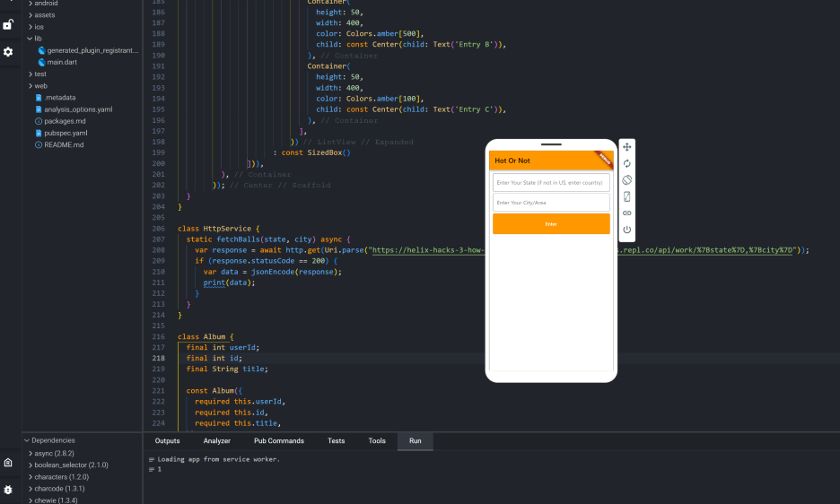Click the home icon in left sidebar

pyautogui.click(x=8, y=462)
